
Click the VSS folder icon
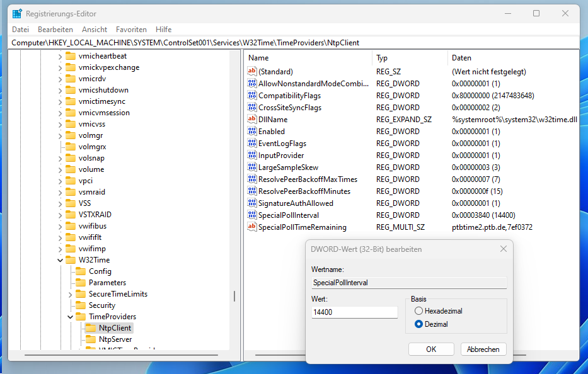(x=71, y=203)
